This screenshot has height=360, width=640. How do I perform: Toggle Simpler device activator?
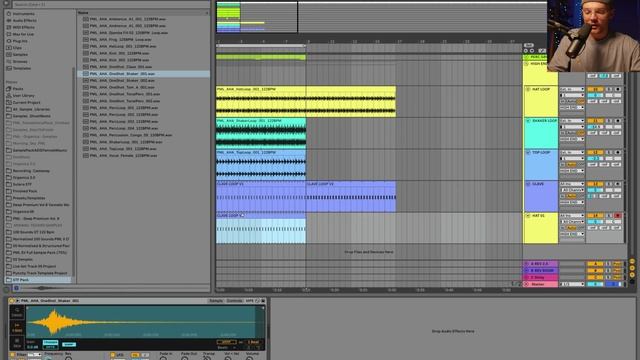click(x=11, y=301)
